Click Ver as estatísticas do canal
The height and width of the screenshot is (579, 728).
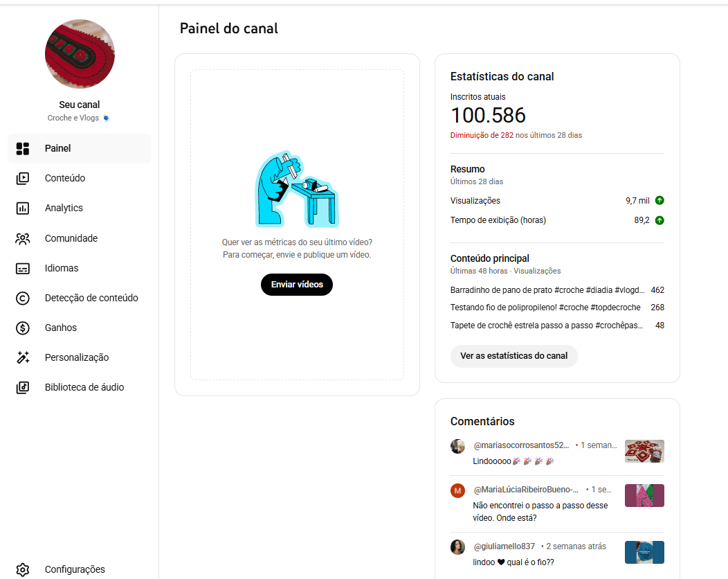point(513,356)
